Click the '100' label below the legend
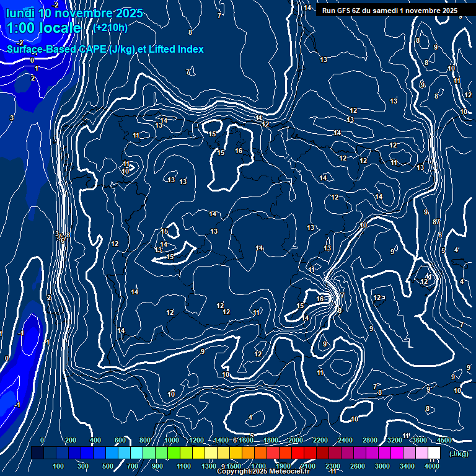Screen dimensions: 476x476 click(58, 466)
